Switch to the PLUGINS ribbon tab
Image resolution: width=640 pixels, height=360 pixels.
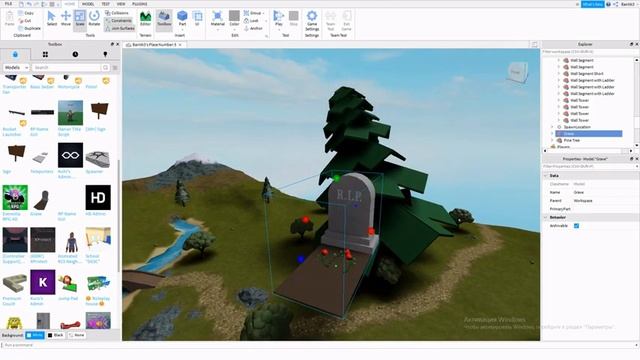click(140, 4)
